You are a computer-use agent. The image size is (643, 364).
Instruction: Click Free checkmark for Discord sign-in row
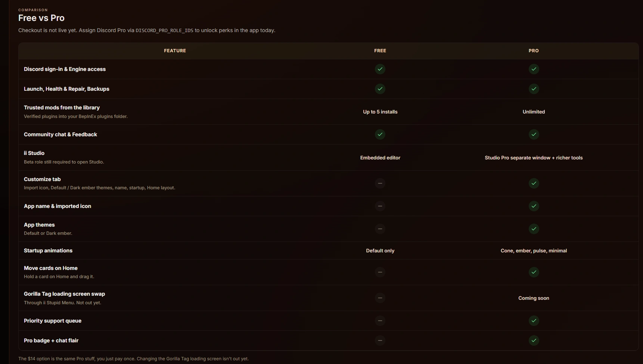click(x=380, y=69)
